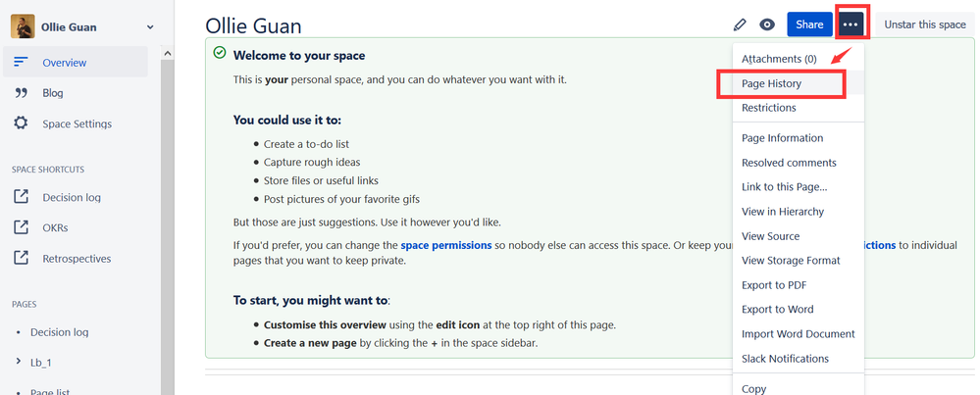The width and height of the screenshot is (980, 395).
Task: Click Ollie Guan's avatar thumbnail
Action: (23, 26)
